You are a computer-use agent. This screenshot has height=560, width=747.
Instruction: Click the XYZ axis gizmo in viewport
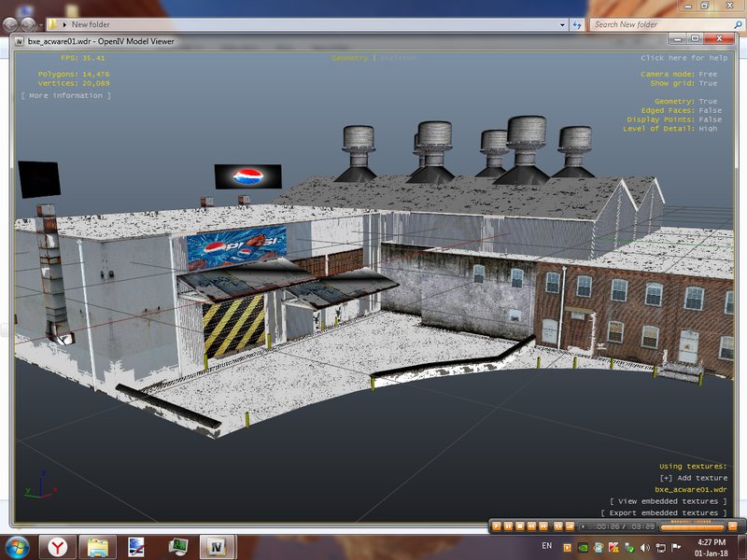point(41,486)
